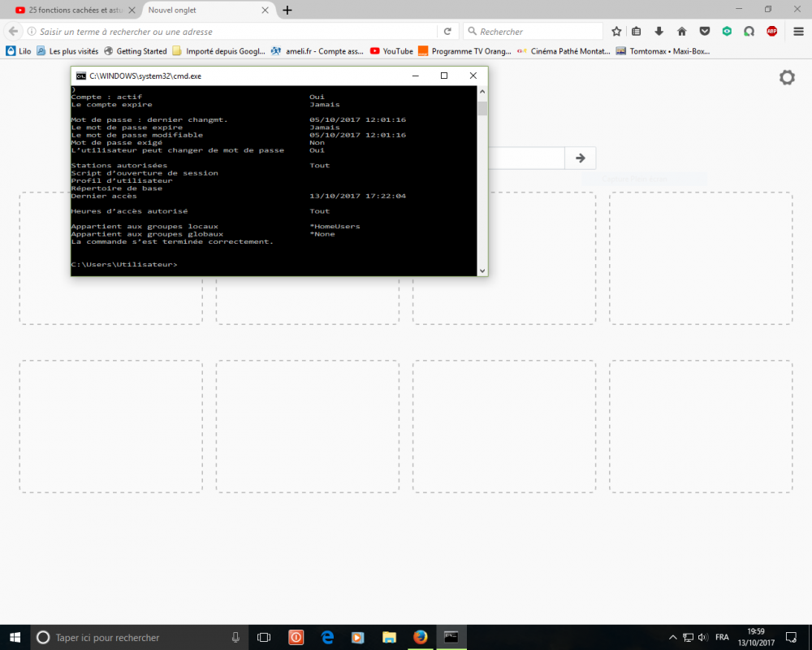This screenshot has width=812, height=650.
Task: Open Microsoft Edge from the taskbar
Action: 327,637
